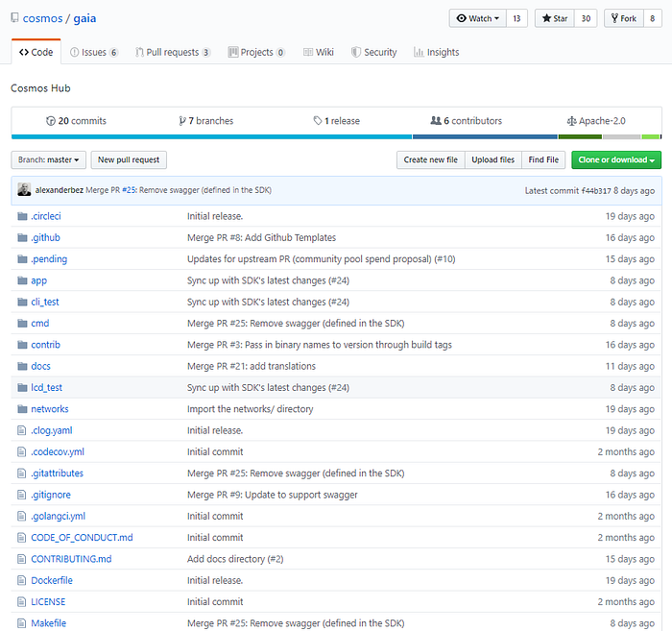
Task: Fork the gaia repository
Action: (x=624, y=18)
